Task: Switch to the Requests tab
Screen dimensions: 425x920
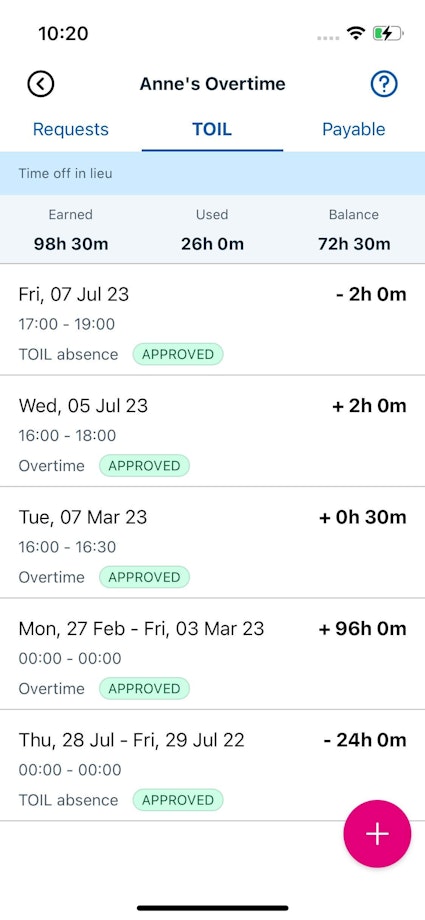Action: pyautogui.click(x=70, y=129)
